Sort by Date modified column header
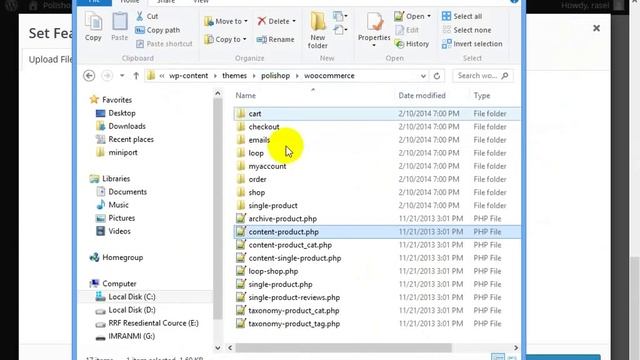640x360 pixels. point(422,96)
